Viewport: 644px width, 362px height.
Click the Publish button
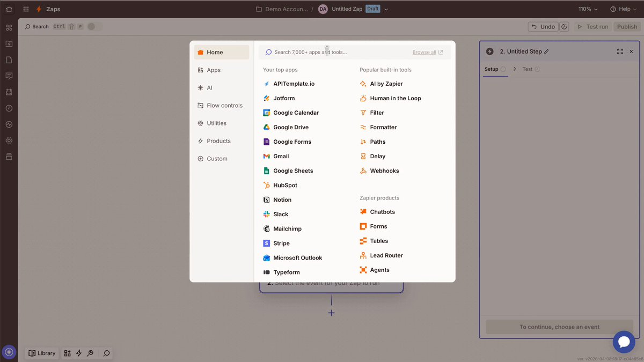click(626, 26)
